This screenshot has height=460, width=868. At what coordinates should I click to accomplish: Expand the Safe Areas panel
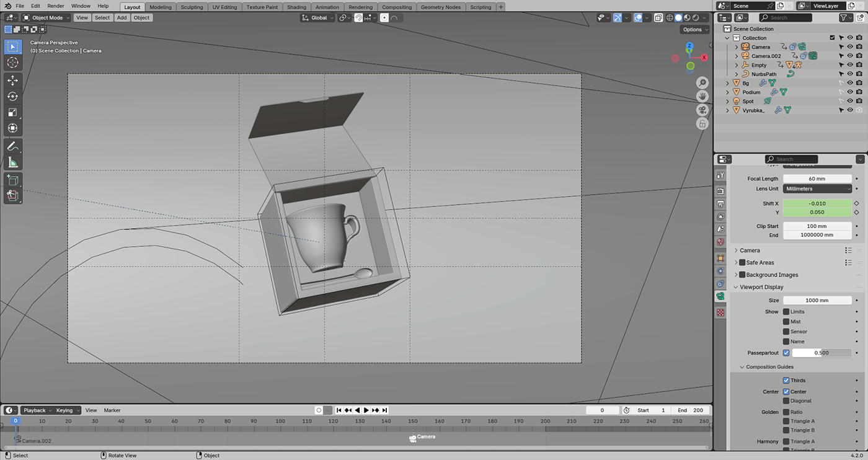click(x=759, y=263)
